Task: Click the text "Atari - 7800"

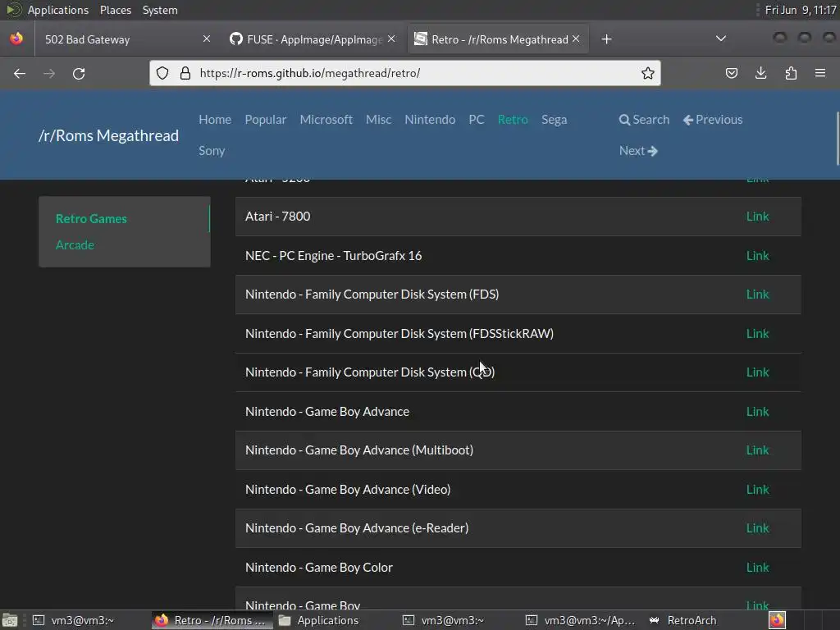Action: [x=277, y=217]
